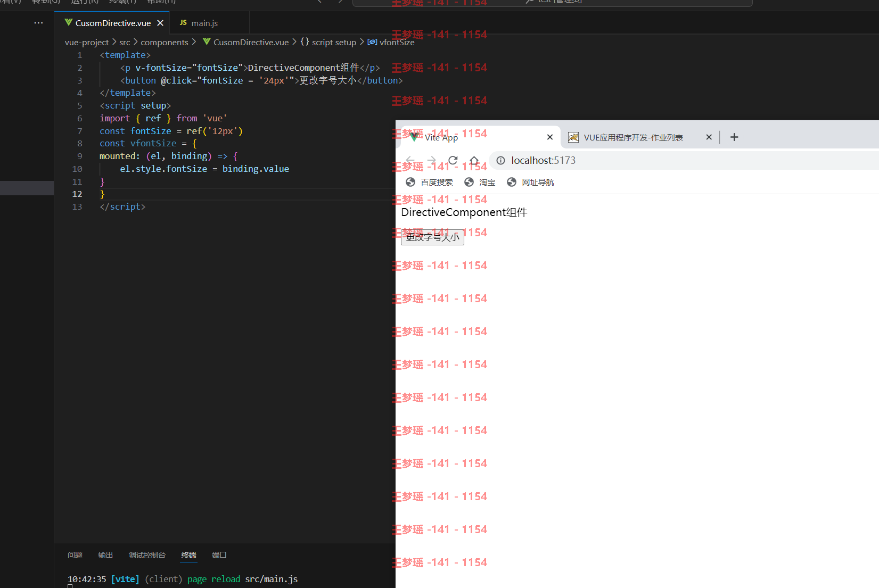Close the Vite App browser tab
The width and height of the screenshot is (879, 588).
click(x=550, y=137)
